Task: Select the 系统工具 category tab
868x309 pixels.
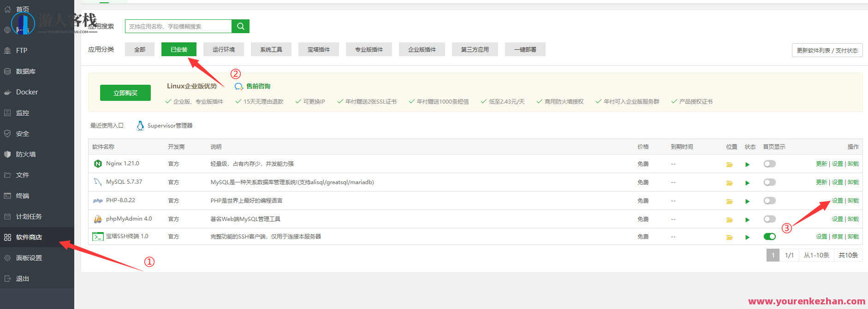Action: 271,49
